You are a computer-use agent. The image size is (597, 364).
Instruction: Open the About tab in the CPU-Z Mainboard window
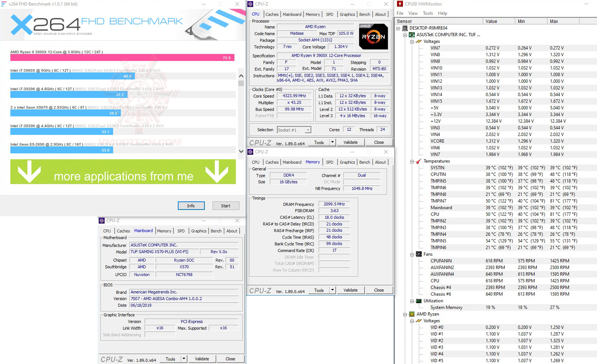(232, 231)
